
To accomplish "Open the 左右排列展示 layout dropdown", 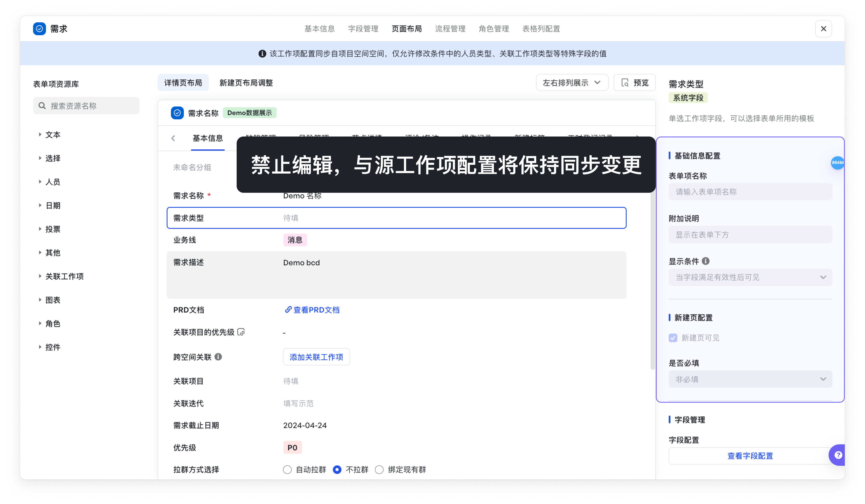I will [x=572, y=83].
